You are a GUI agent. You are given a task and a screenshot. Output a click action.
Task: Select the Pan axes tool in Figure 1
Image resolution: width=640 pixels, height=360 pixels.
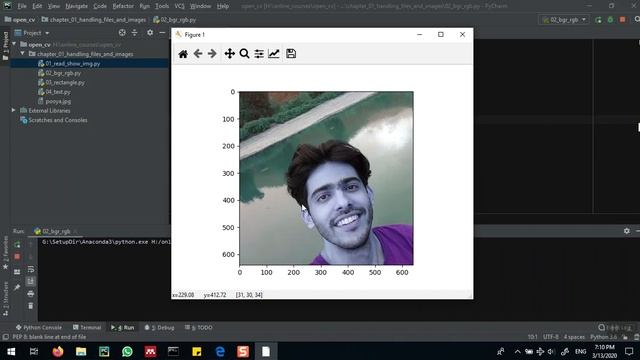229,54
